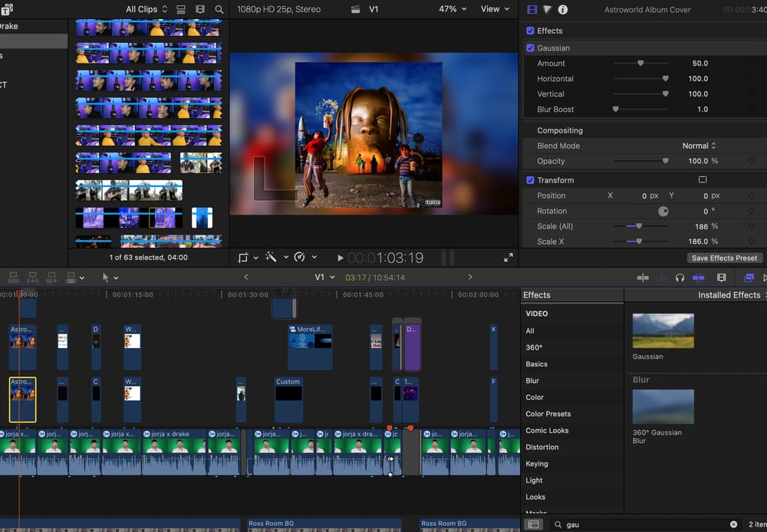Open the 47% zoom dropdown
The image size is (767, 532).
tap(452, 8)
